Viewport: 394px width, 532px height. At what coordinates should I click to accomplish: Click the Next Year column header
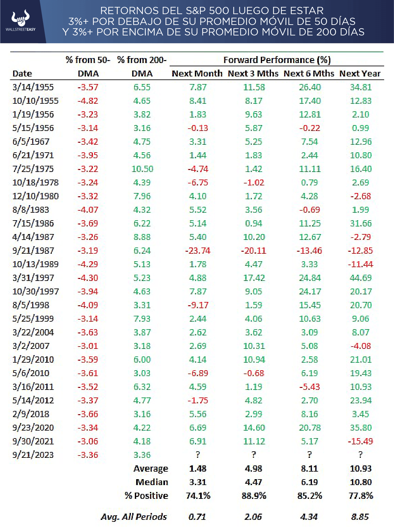coord(360,74)
